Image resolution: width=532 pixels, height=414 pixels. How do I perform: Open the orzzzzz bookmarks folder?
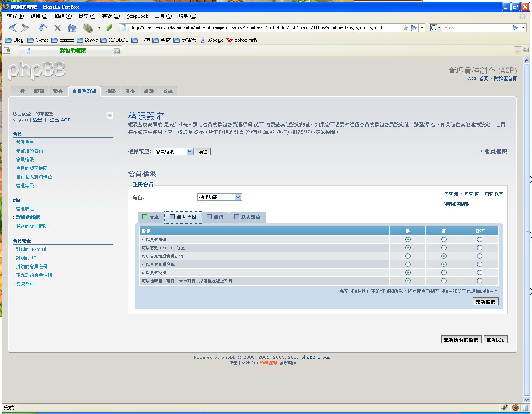63,40
